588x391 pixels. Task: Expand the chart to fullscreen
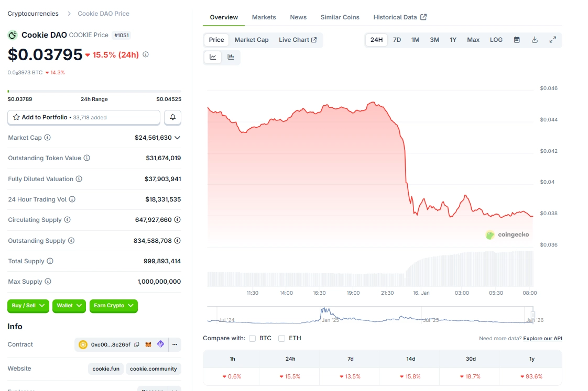pyautogui.click(x=552, y=40)
